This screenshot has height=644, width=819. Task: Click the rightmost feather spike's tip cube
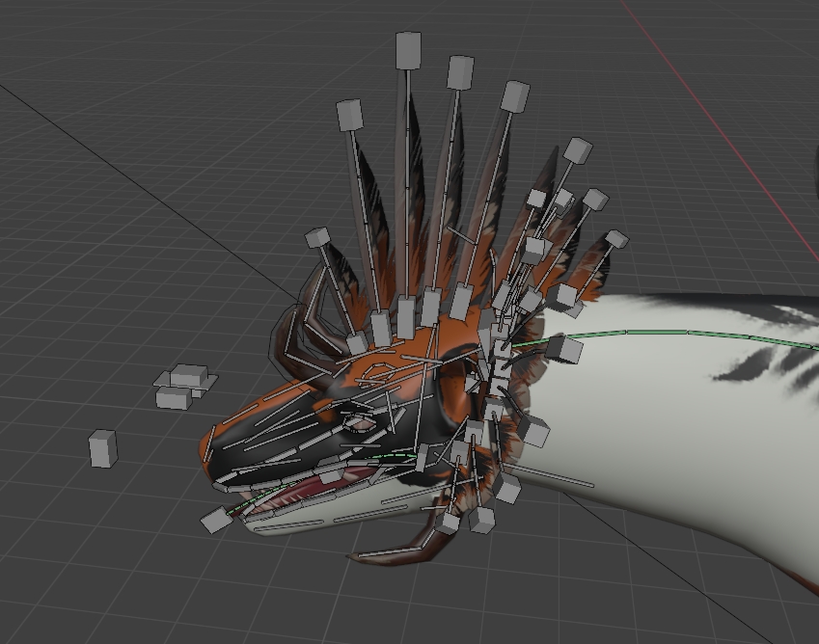click(x=616, y=239)
